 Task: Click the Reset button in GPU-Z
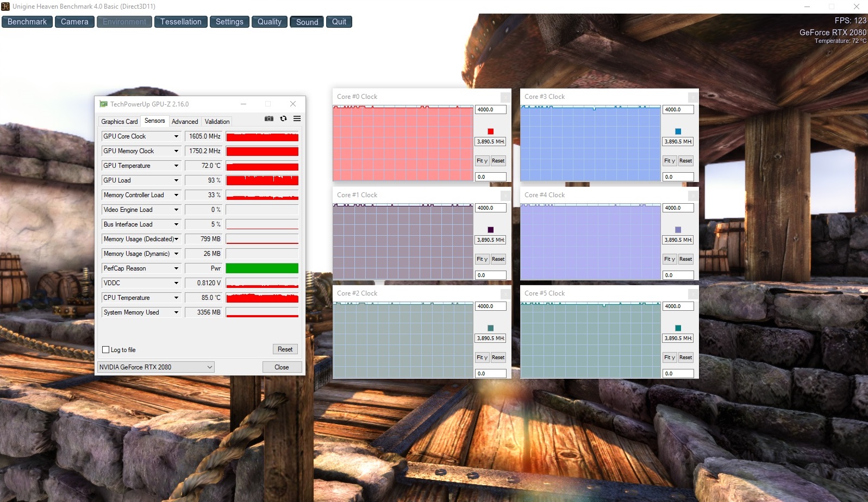285,349
